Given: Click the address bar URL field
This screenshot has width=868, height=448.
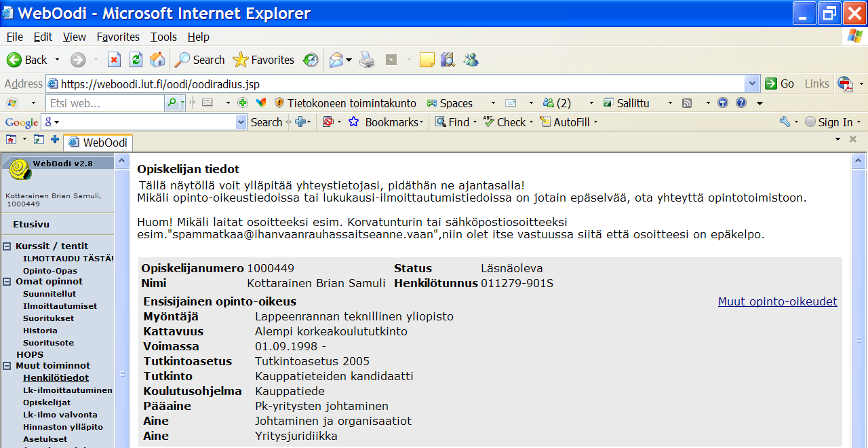Looking at the screenshot, I should [x=395, y=83].
